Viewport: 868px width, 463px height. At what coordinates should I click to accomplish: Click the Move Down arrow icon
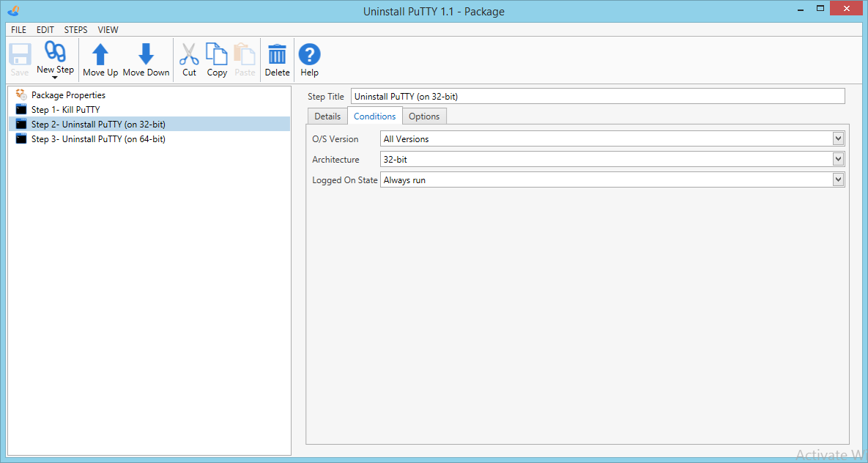coord(146,54)
